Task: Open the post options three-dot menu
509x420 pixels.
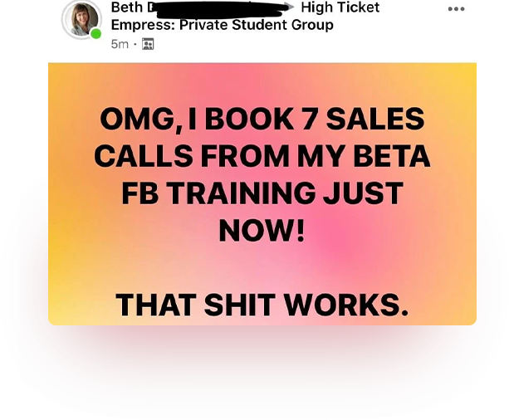Action: 456,9
